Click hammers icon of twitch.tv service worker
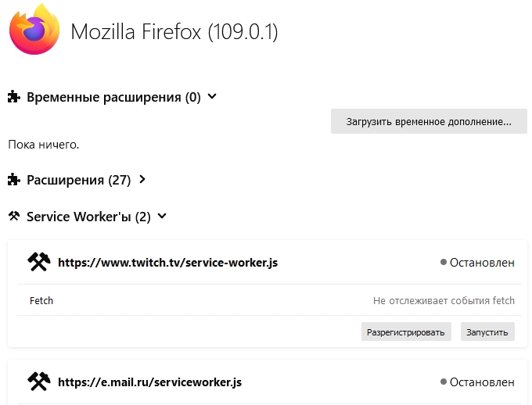Viewport: 532px width, 405px height. click(x=38, y=262)
